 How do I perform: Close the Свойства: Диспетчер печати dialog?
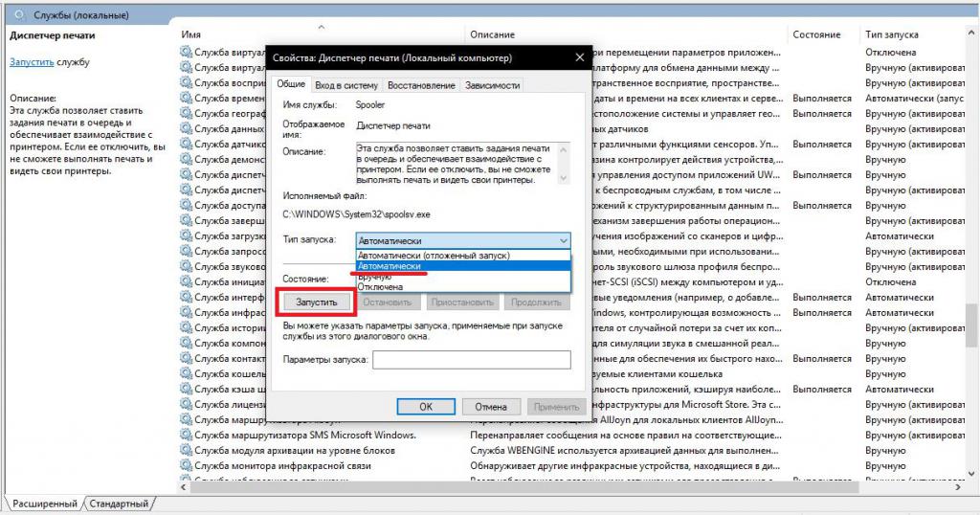pyautogui.click(x=579, y=57)
